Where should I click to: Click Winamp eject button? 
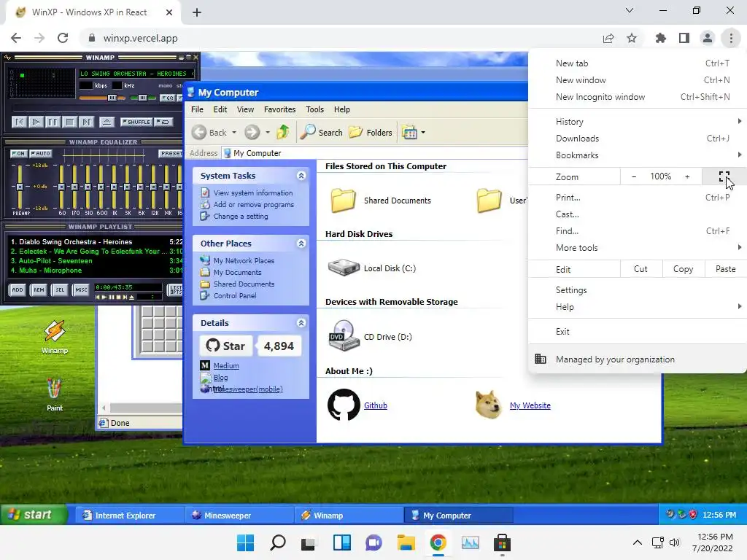tap(107, 122)
